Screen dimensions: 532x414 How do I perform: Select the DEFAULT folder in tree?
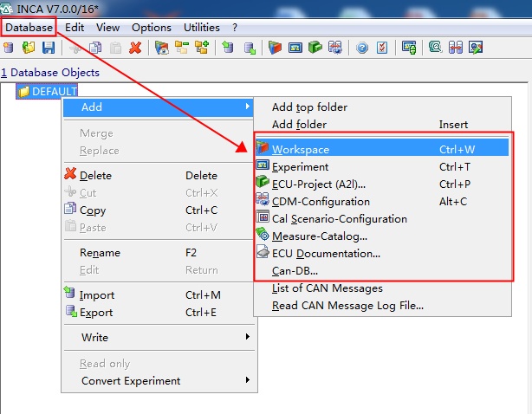point(47,91)
